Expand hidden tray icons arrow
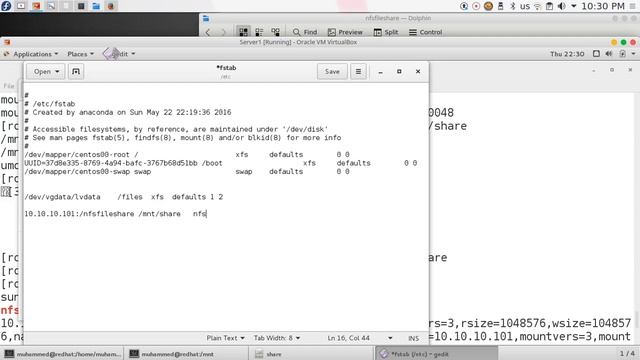This screenshot has width=640, height=360. pos(573,6)
